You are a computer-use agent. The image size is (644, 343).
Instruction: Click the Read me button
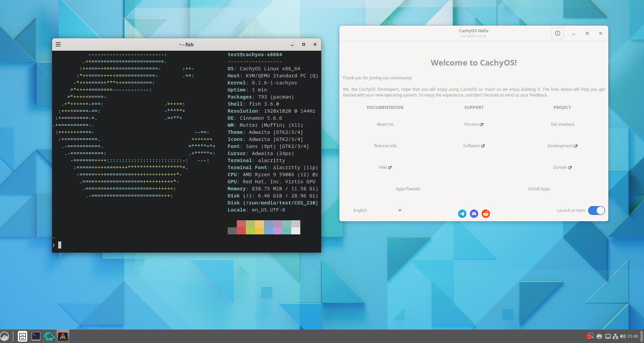point(385,124)
